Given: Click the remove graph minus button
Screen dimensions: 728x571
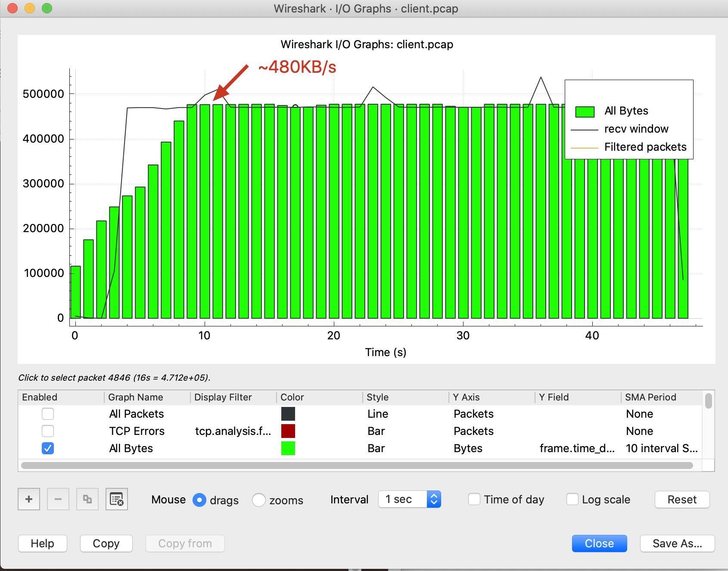Looking at the screenshot, I should (x=58, y=499).
